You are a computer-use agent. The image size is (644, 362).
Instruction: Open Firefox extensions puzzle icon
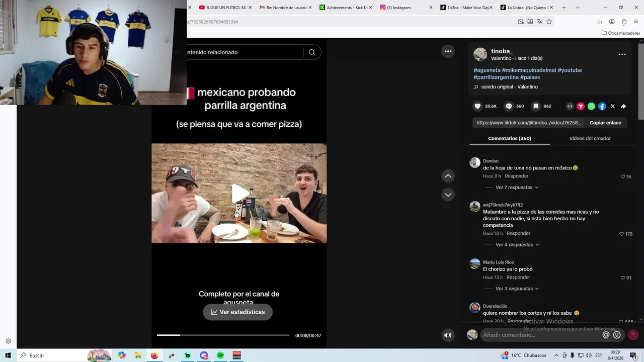(624, 22)
